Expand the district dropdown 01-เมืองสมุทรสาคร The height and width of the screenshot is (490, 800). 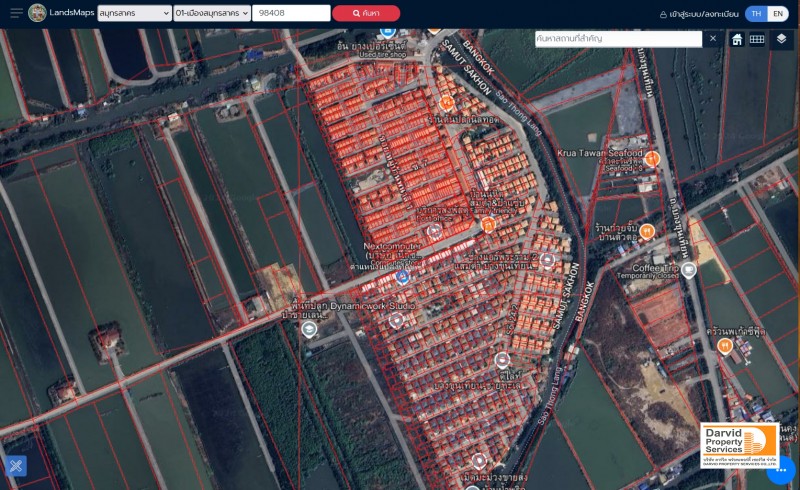(212, 13)
